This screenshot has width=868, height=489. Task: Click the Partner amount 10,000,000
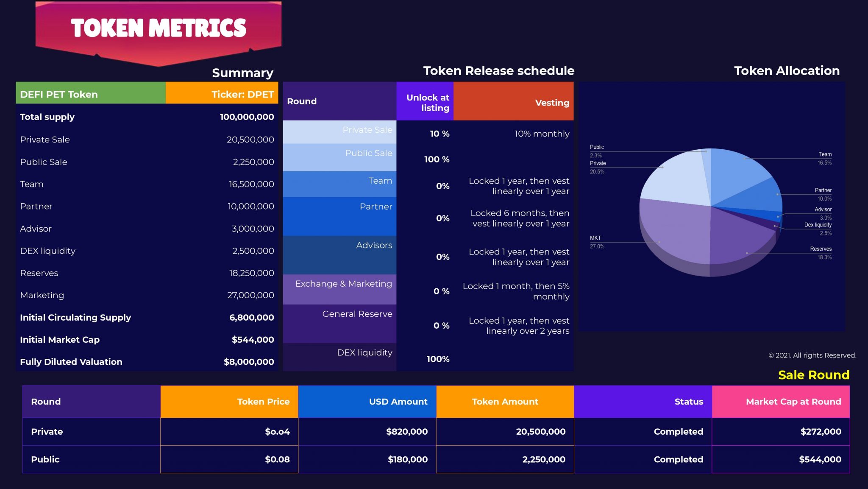250,207
